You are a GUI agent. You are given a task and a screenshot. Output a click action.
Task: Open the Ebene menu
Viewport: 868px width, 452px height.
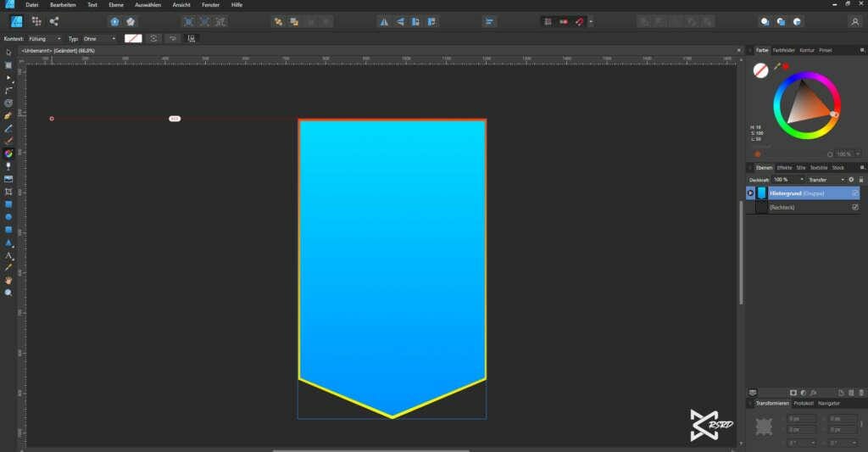point(116,5)
